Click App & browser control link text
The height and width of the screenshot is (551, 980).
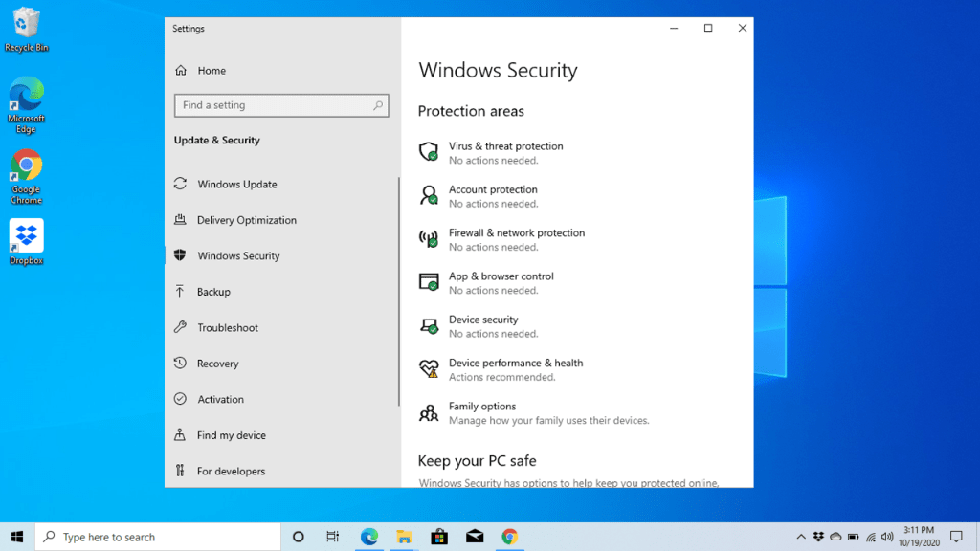pos(501,276)
